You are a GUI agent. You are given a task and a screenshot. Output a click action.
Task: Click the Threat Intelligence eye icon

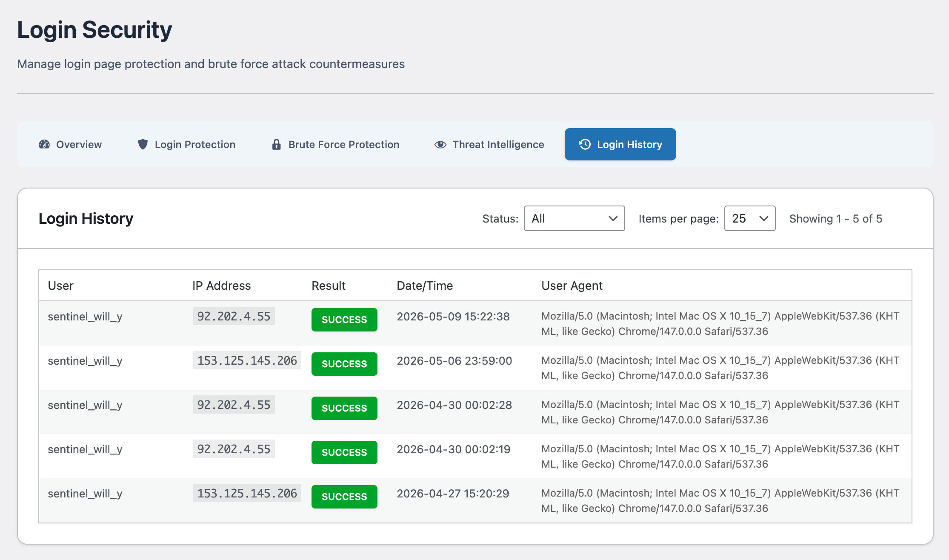coord(440,145)
